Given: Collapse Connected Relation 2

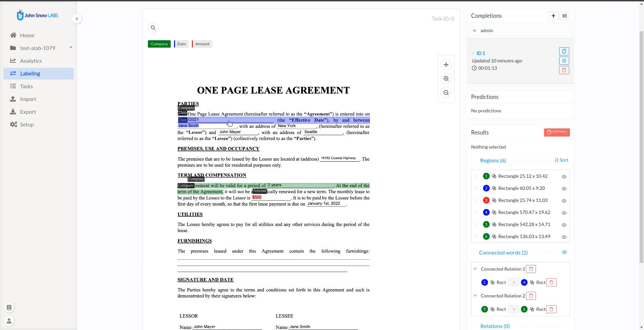Looking at the screenshot, I should [x=475, y=295].
